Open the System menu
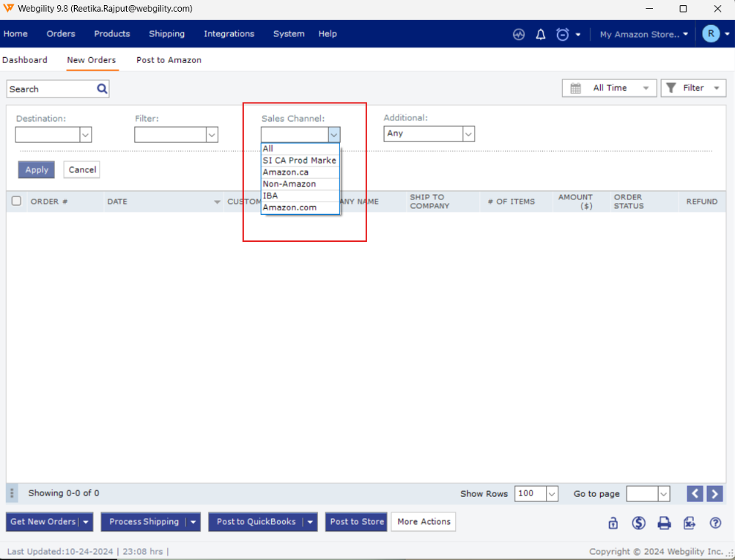 click(x=289, y=34)
